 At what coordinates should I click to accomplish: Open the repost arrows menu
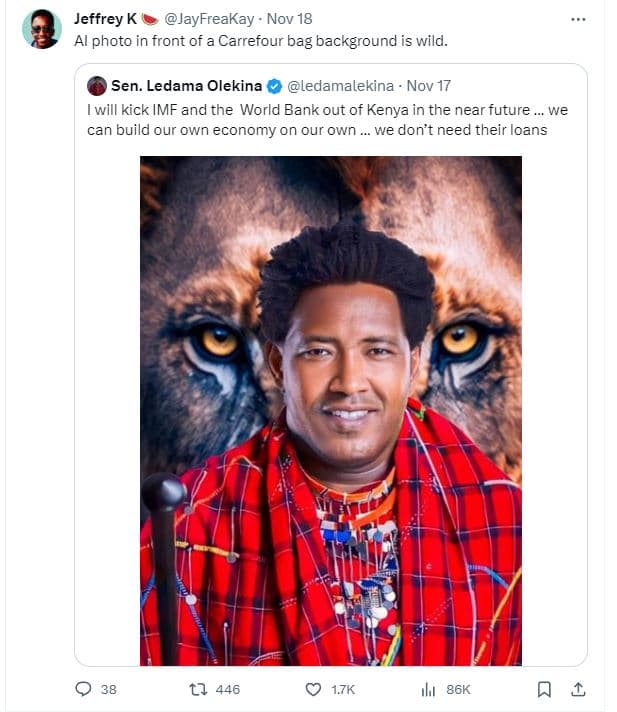(x=198, y=689)
